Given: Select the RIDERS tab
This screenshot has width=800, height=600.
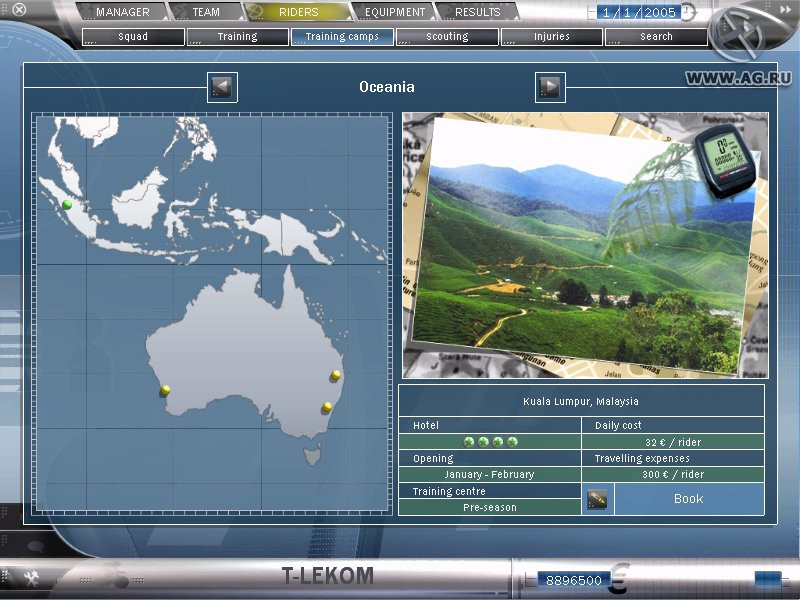Looking at the screenshot, I should tap(298, 12).
